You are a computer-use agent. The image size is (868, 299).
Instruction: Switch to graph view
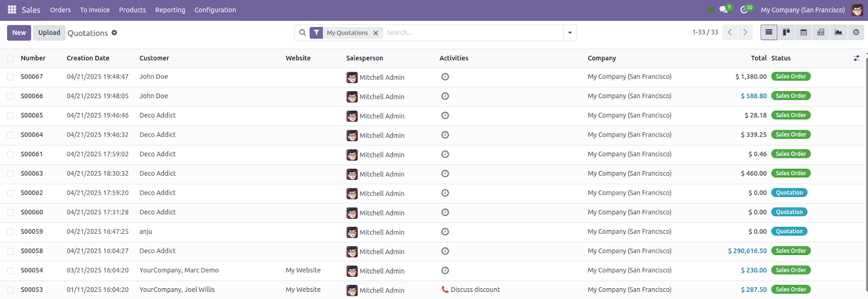click(838, 33)
